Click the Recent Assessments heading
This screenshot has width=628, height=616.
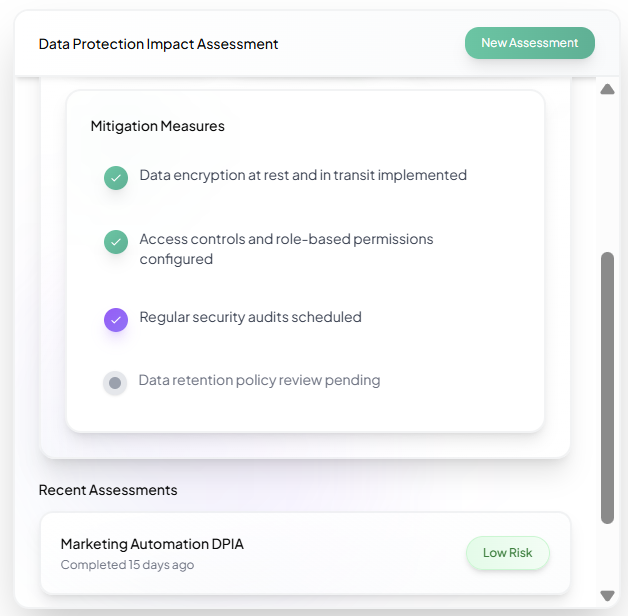click(108, 490)
